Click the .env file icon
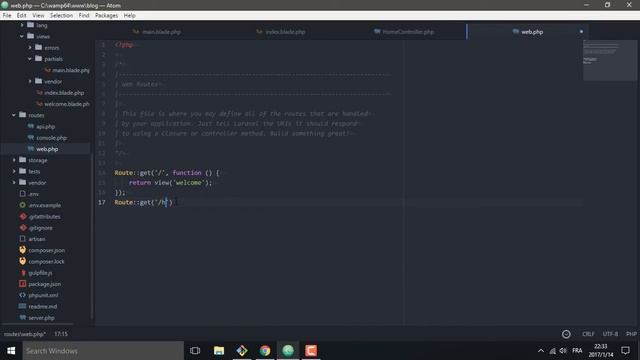Viewport: 640px width, 360px height. (22, 193)
